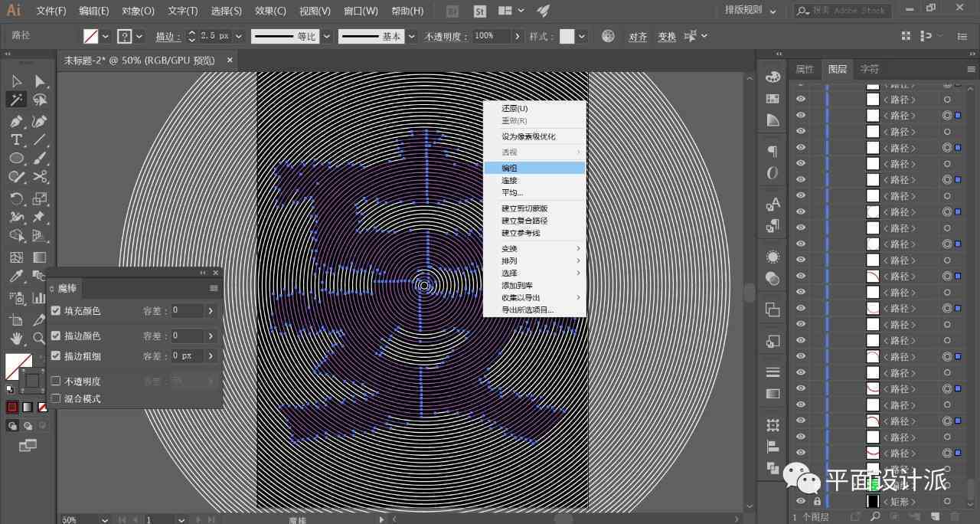
Task: Select the Gradient tool
Action: coord(40,257)
